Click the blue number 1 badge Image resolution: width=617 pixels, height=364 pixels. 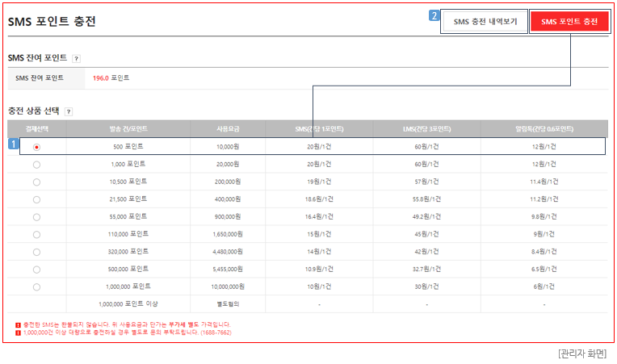pos(13,144)
